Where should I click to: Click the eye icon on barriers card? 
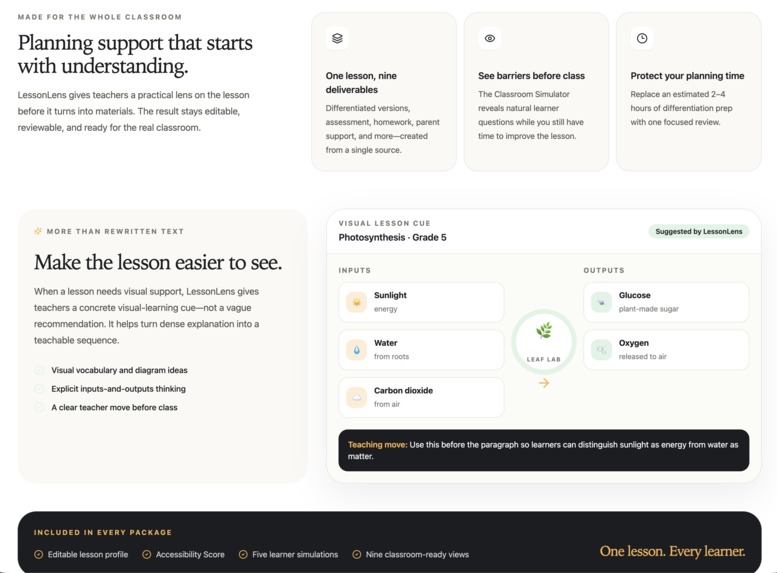[490, 38]
